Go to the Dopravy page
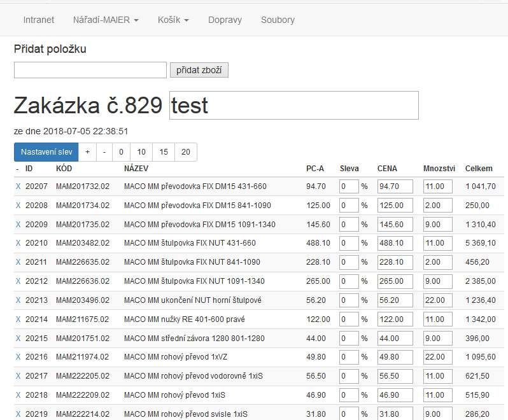The height and width of the screenshot is (420, 508). click(225, 20)
